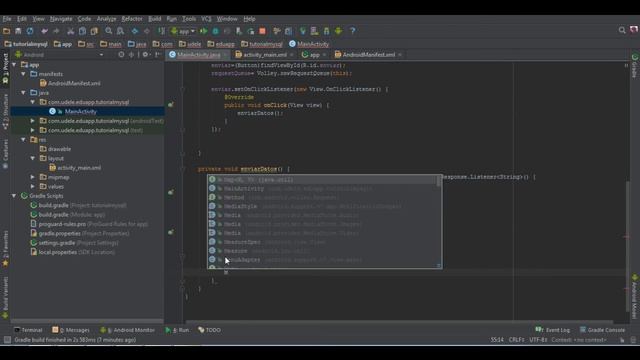Click the Replace icon in toolbar
This screenshot has height=360, width=640.
[120, 31]
